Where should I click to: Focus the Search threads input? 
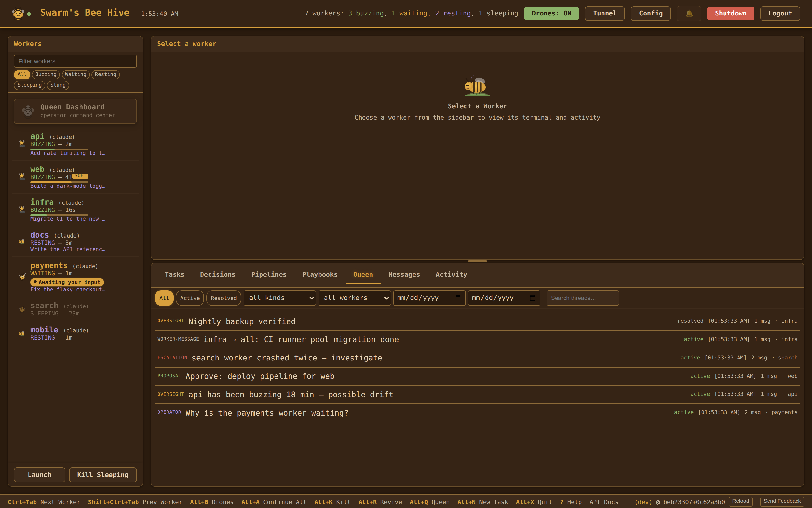582,298
